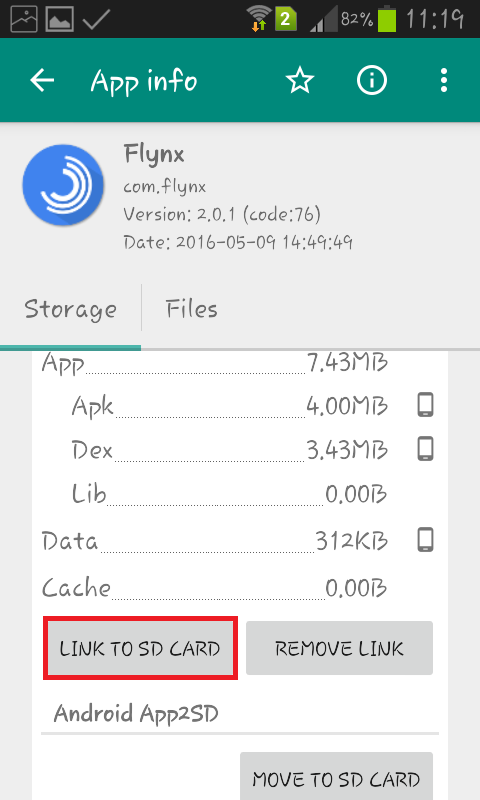Tap the Link to SD Card button
This screenshot has width=480, height=800.
[x=140, y=648]
